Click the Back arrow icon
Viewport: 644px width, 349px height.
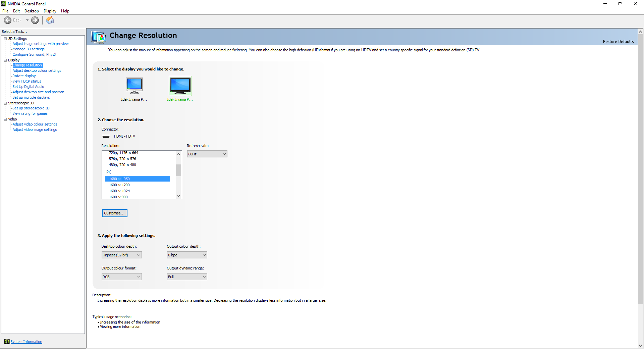pyautogui.click(x=8, y=20)
